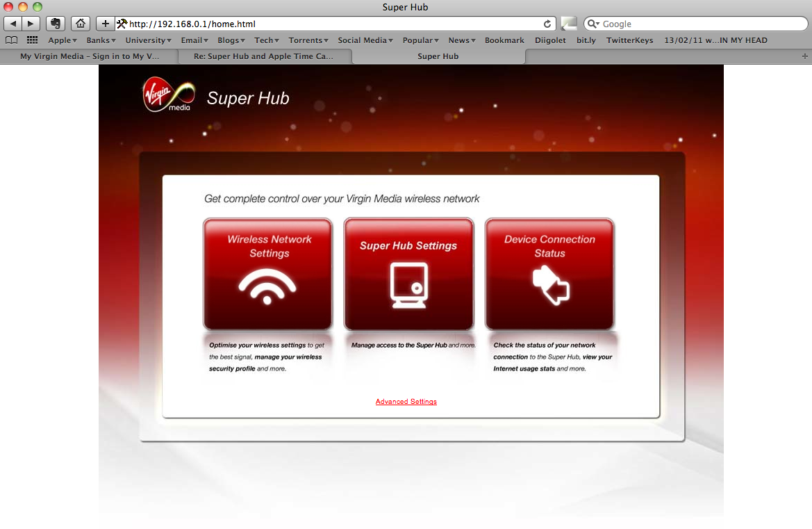Screen dimensions: 812x529
Task: Reload the page using the refresh icon
Action: (x=547, y=24)
